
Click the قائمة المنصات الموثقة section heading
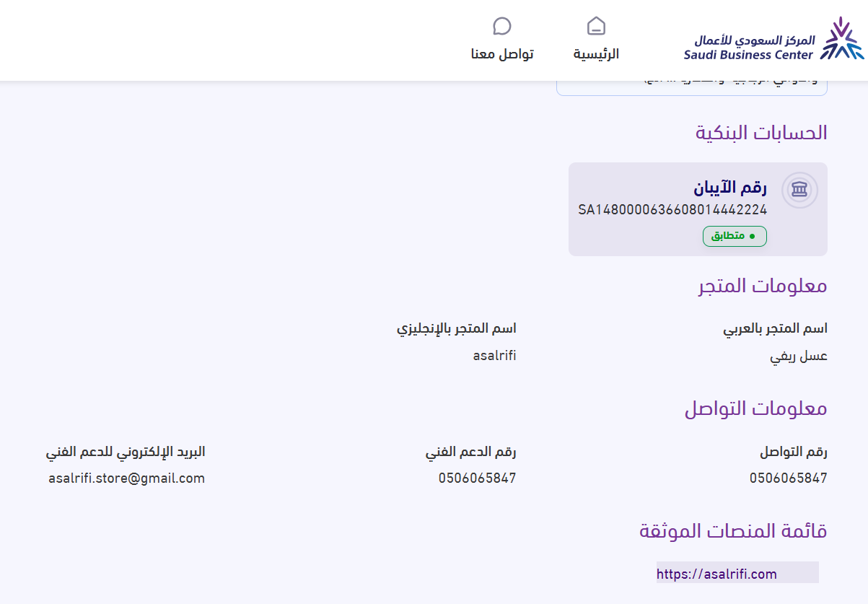coord(732,531)
